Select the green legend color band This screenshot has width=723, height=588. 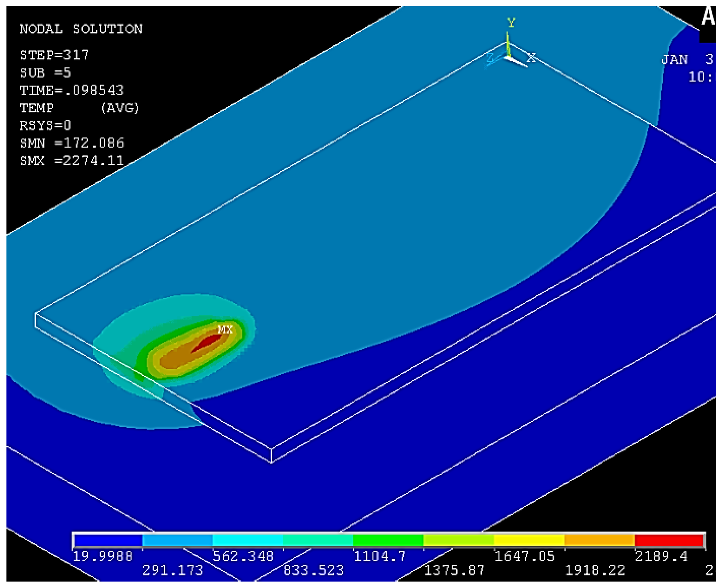pyautogui.click(x=388, y=541)
